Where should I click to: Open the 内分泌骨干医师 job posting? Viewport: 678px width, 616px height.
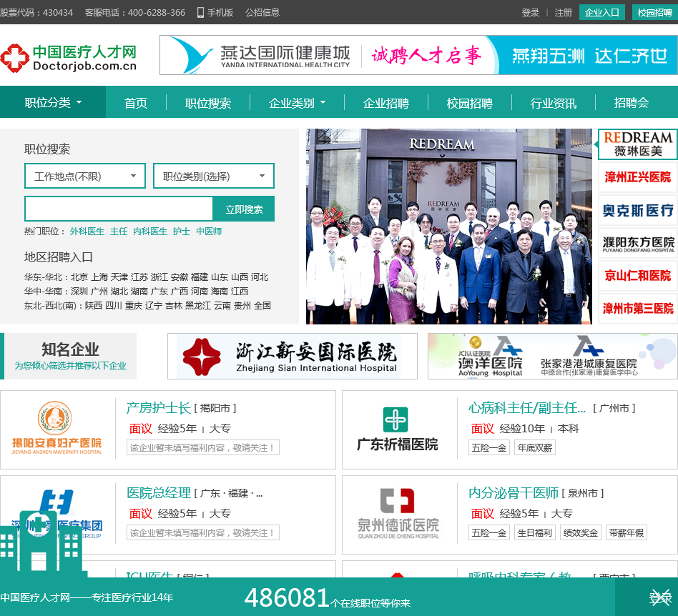tap(514, 493)
